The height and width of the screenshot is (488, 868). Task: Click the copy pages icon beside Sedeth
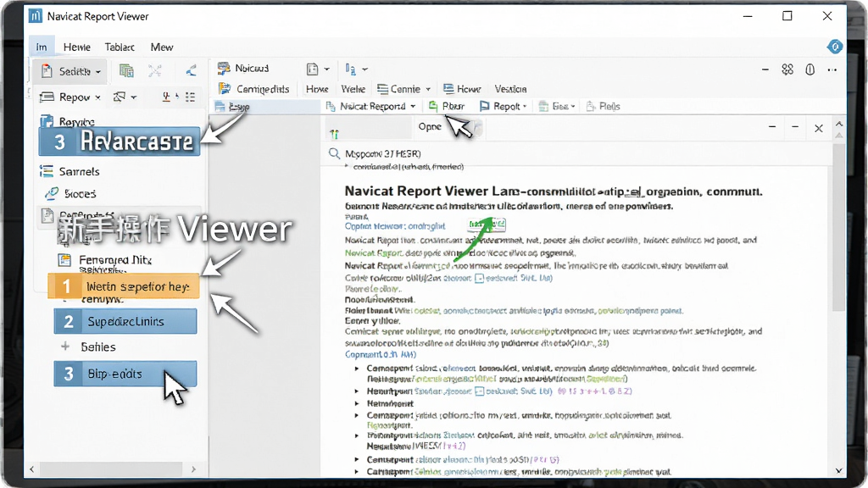click(x=127, y=71)
